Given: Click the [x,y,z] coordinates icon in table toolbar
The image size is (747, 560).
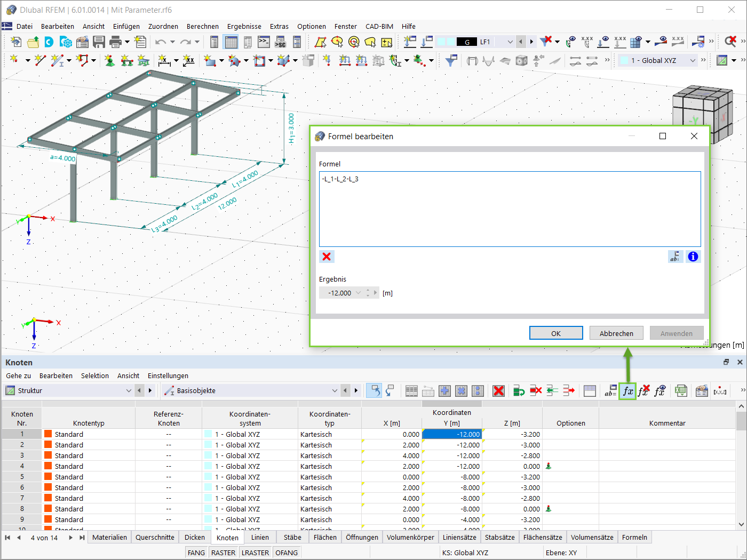Looking at the screenshot, I should 720,391.
